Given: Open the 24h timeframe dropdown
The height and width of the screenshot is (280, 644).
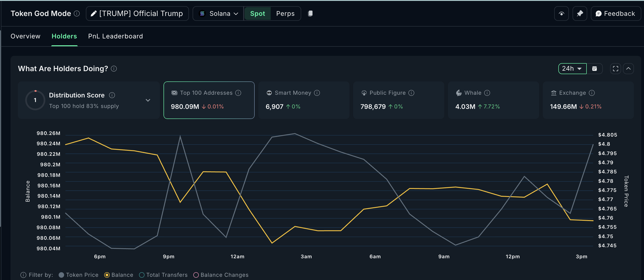Looking at the screenshot, I should (x=572, y=69).
